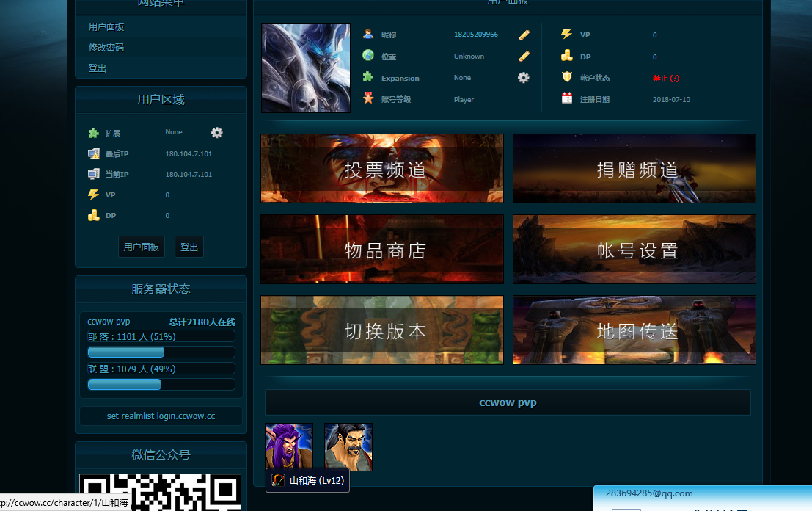Click the pencil icon beside location Unknown
The width and height of the screenshot is (812, 511).
[524, 56]
